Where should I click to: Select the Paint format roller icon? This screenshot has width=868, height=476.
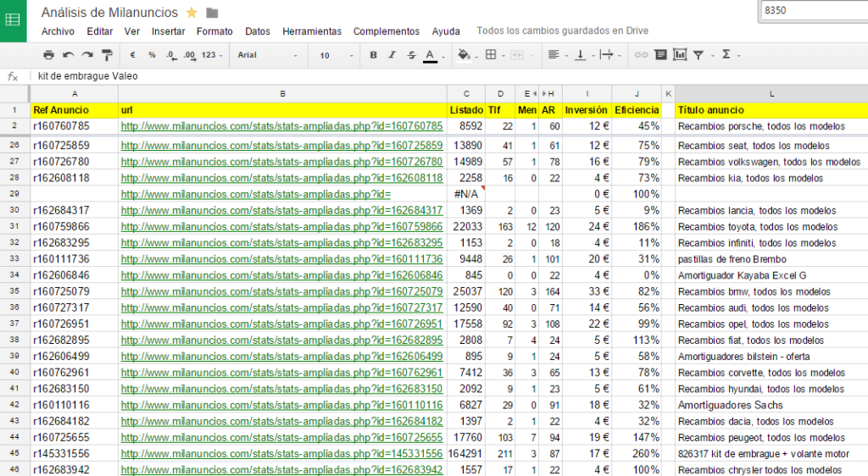(107, 55)
